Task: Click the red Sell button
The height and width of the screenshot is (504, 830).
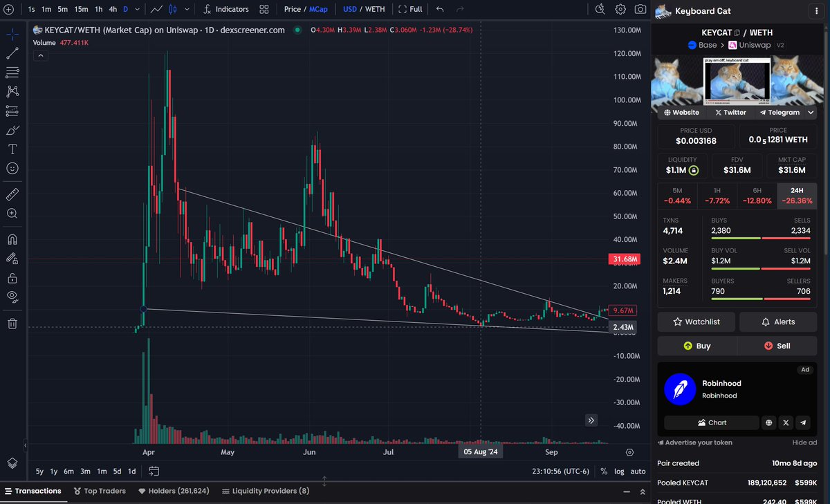Action: tap(777, 346)
